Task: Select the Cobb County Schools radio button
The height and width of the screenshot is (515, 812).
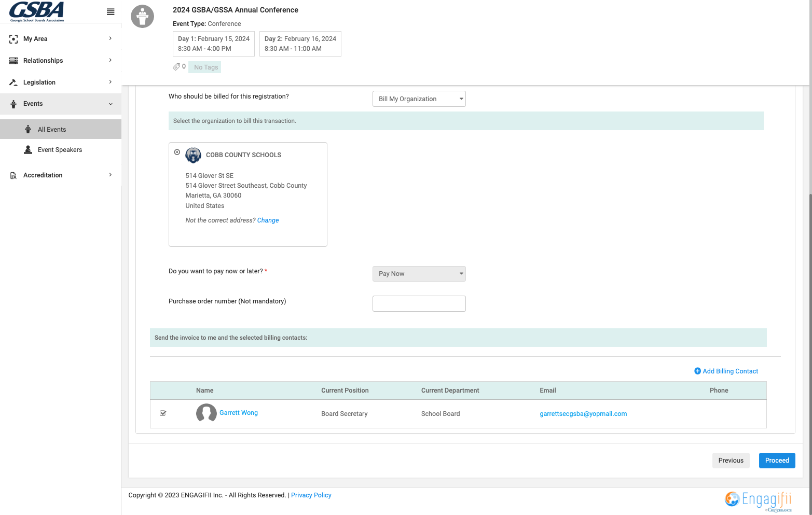Action: [177, 152]
